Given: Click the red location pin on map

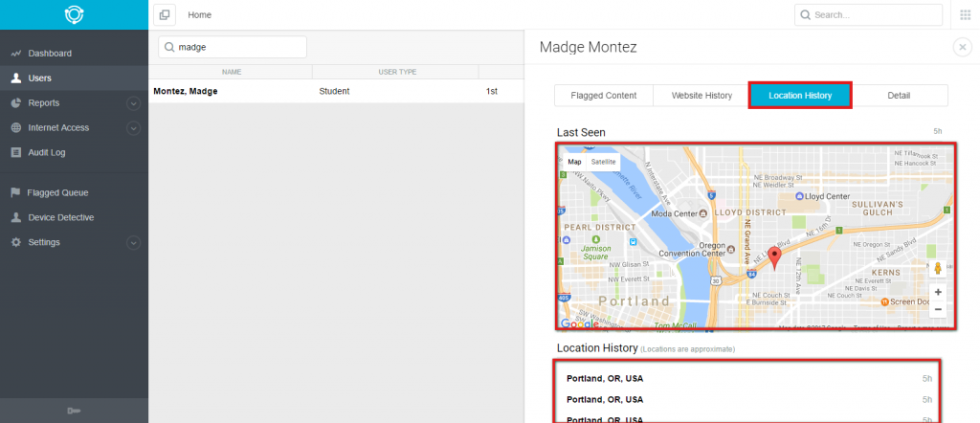Looking at the screenshot, I should (775, 257).
